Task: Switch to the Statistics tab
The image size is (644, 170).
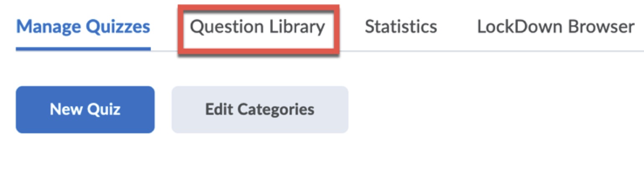Action: point(401,27)
